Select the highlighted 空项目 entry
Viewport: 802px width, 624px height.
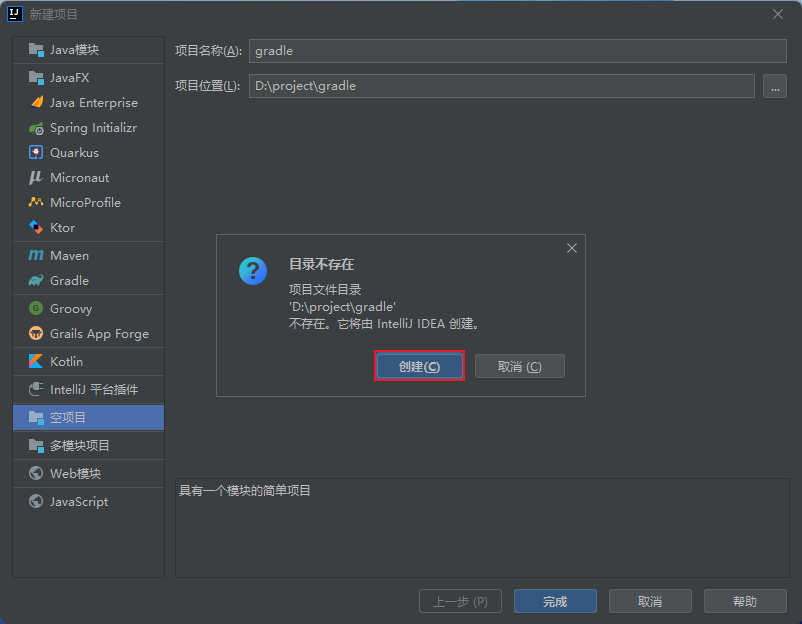coord(88,417)
